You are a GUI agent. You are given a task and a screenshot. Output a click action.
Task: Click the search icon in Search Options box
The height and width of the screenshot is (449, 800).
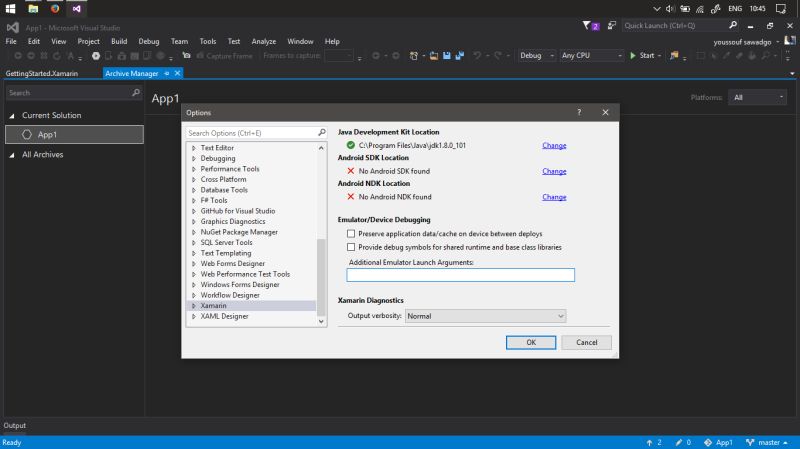[321, 133]
